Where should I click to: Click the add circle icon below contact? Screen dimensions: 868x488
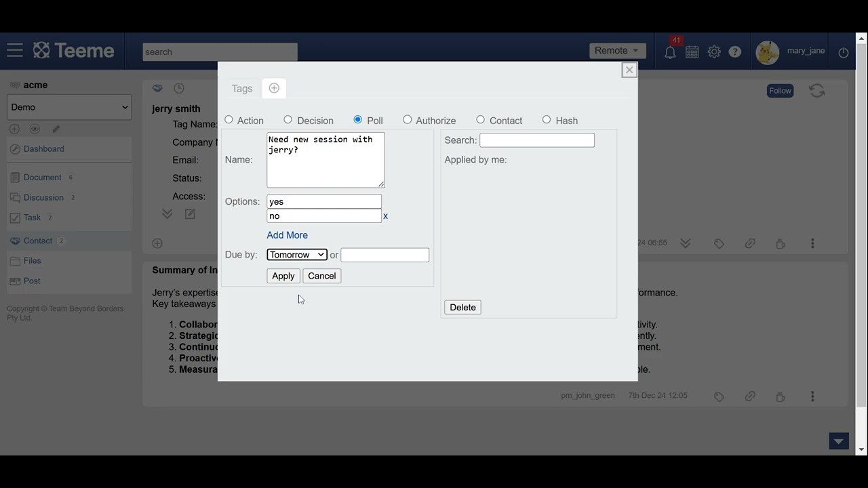pyautogui.click(x=157, y=243)
